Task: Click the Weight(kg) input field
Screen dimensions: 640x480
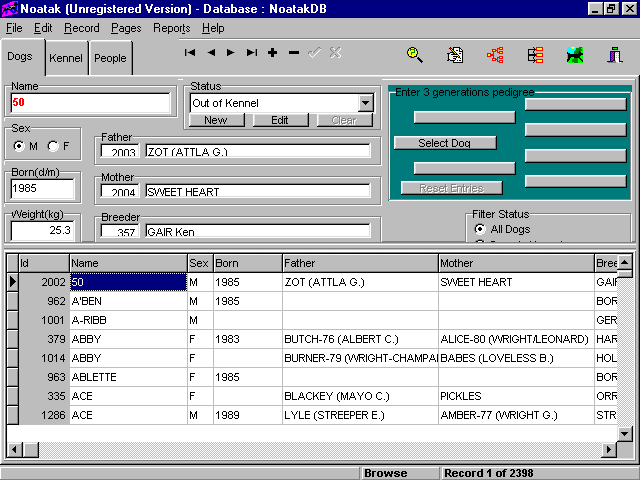Action: point(42,230)
